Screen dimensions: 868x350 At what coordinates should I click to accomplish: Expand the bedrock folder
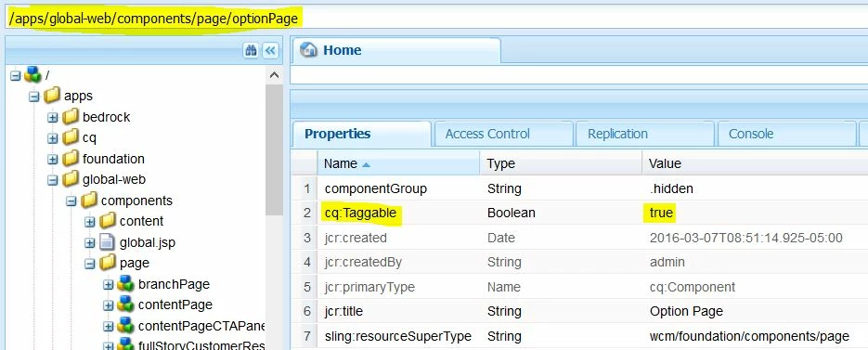(x=53, y=117)
